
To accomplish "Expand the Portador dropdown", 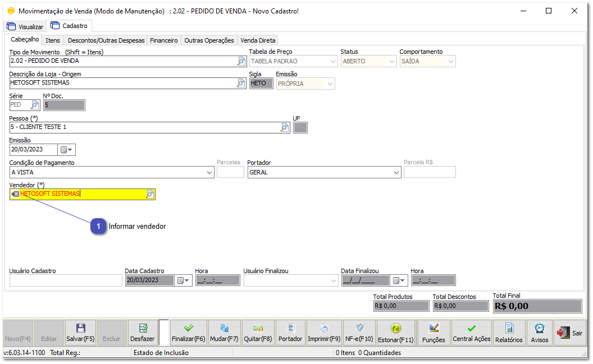I will pyautogui.click(x=396, y=173).
